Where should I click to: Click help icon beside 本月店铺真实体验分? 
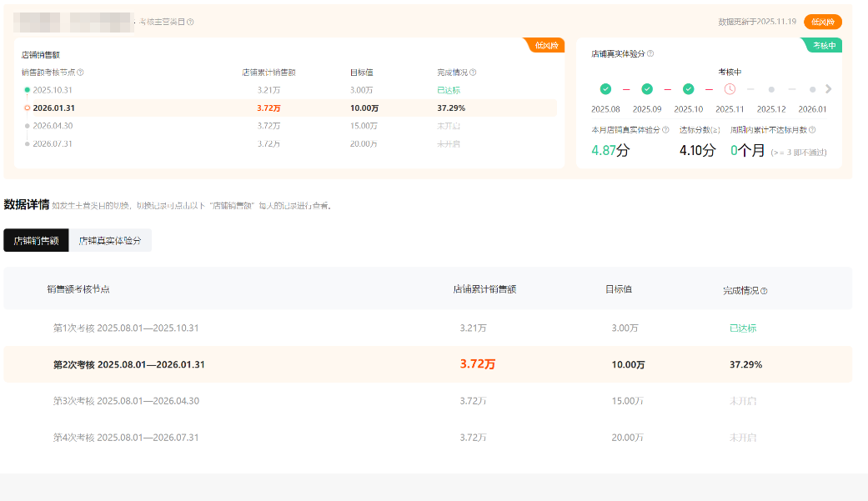[x=665, y=130]
